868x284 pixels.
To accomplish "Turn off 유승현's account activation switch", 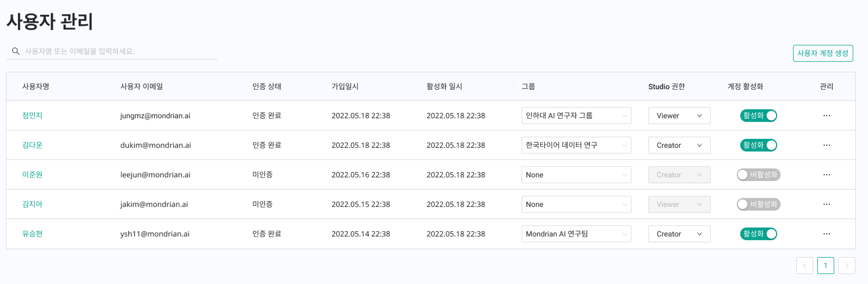I will tap(758, 234).
